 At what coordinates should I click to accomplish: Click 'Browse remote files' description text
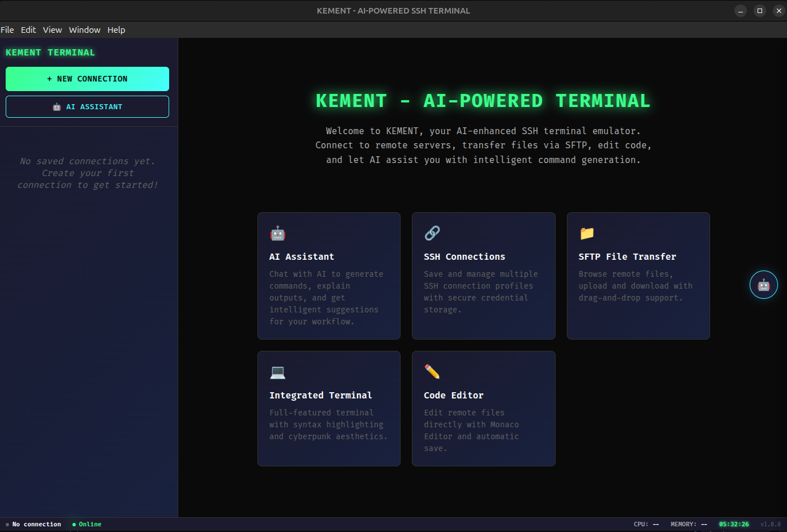point(635,286)
